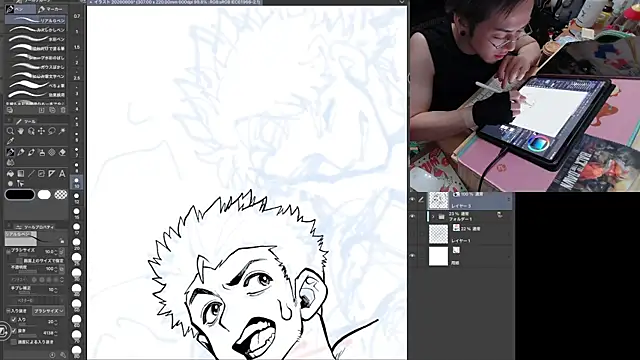This screenshot has width=640, height=360.
Task: Select the Lasso selection tool
Action: 52,131
